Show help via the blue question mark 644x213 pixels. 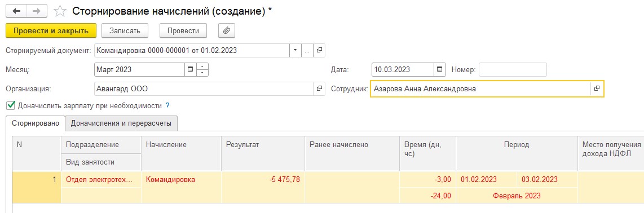click(x=167, y=106)
